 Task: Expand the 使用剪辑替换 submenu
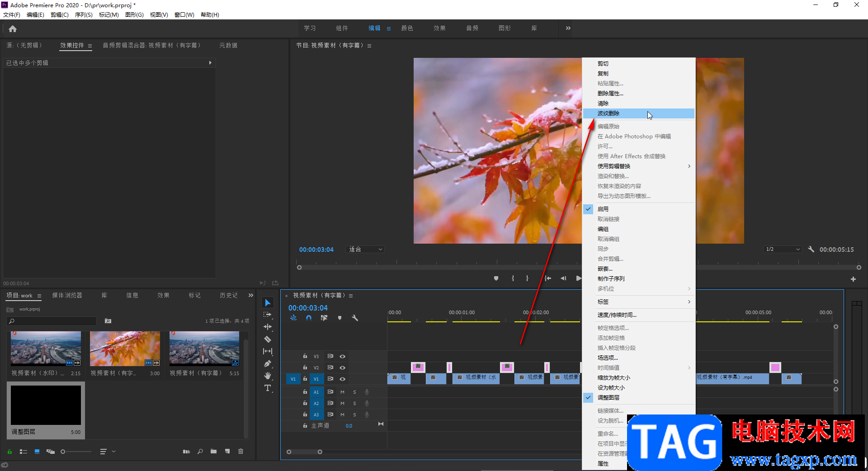(x=638, y=166)
